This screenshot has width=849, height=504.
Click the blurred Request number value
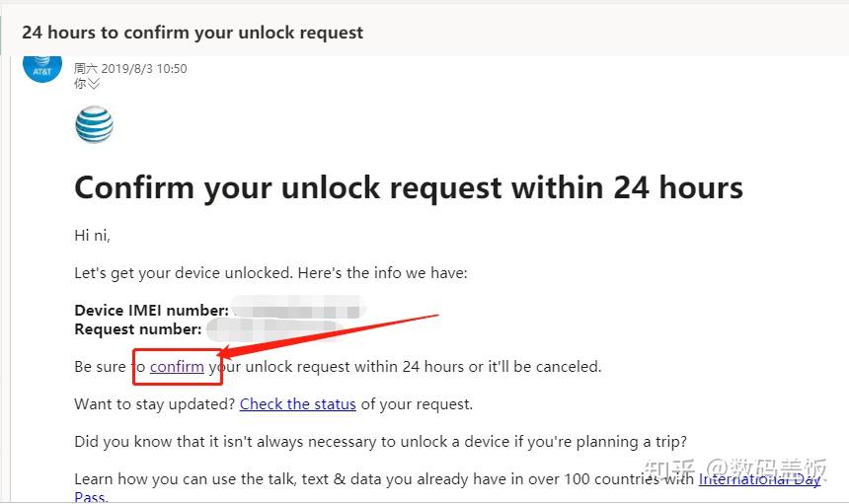pyautogui.click(x=273, y=328)
